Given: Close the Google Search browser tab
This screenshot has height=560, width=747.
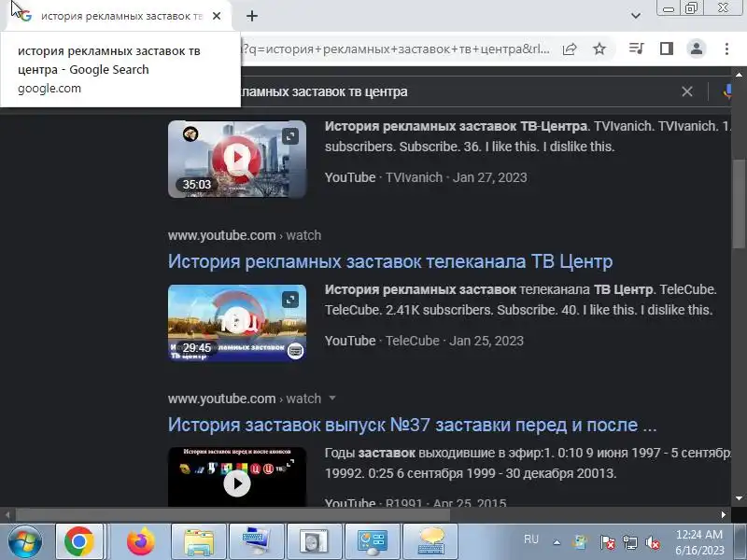Looking at the screenshot, I should click(217, 16).
